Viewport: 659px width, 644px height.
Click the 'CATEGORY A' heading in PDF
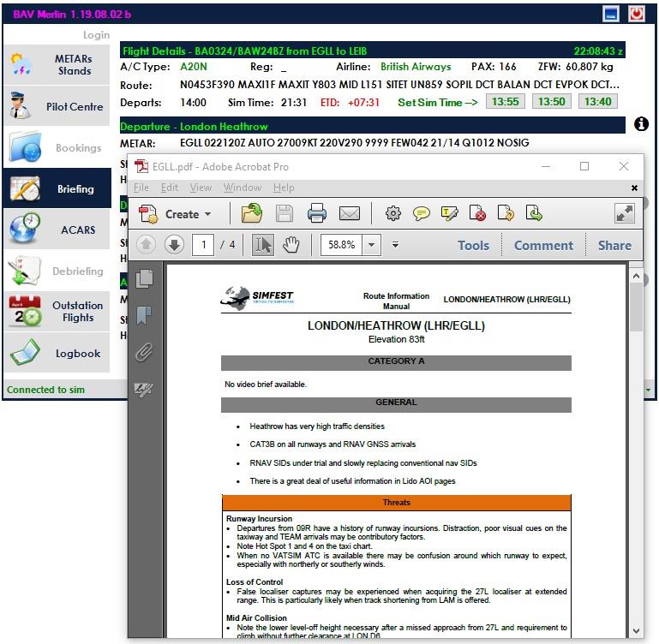coord(396,361)
